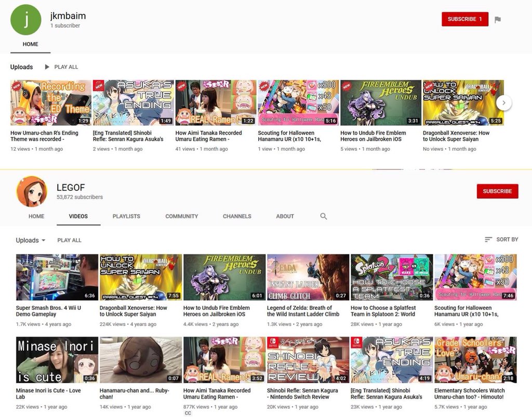Click '41 views • 1 month ago' text
Screen dimensions: 532x417
coord(202,149)
